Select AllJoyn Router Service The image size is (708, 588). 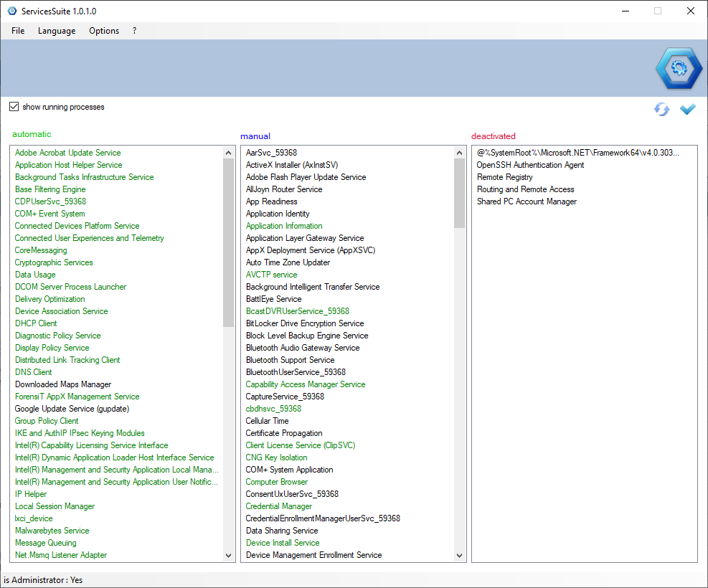(284, 189)
